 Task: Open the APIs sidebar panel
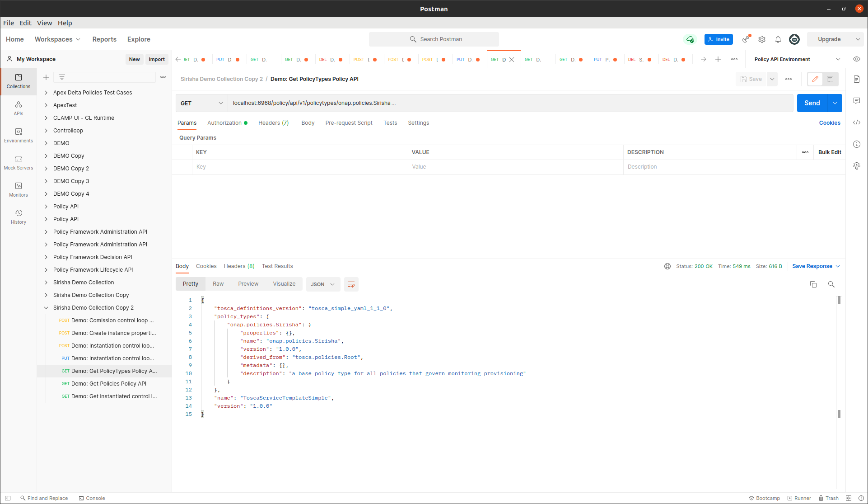click(19, 108)
